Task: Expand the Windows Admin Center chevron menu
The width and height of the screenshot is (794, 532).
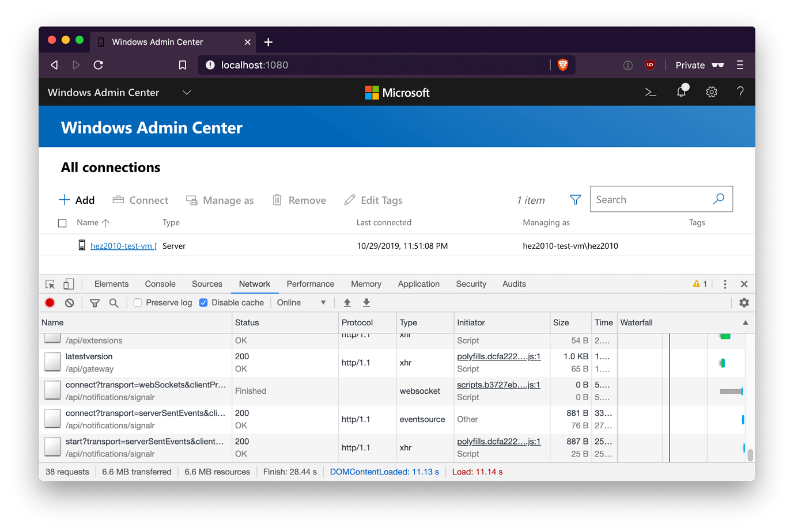Action: (187, 93)
